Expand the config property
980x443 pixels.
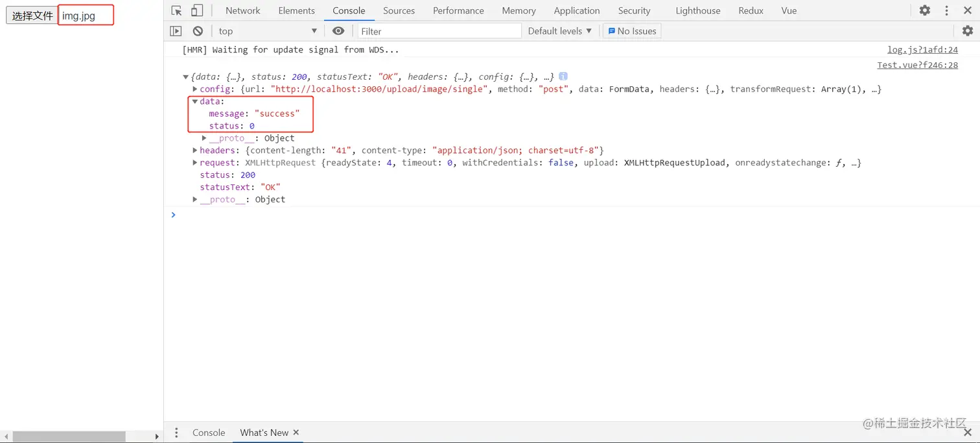click(x=195, y=89)
